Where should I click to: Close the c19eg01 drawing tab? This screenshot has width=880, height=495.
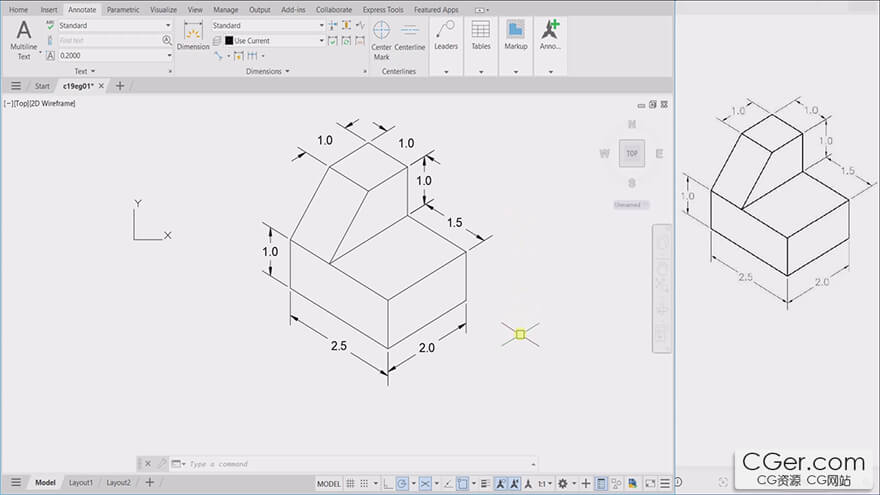(101, 86)
